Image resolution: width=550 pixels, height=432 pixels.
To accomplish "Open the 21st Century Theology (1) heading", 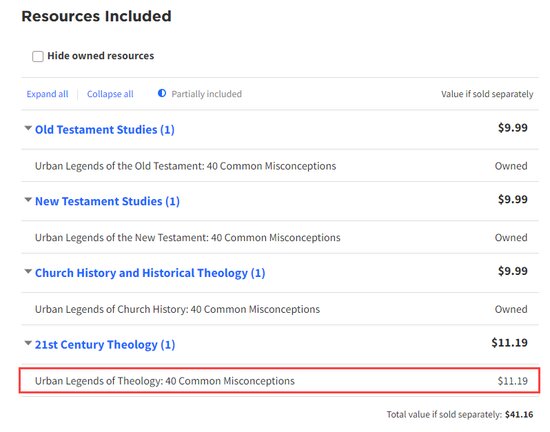I will tap(105, 344).
